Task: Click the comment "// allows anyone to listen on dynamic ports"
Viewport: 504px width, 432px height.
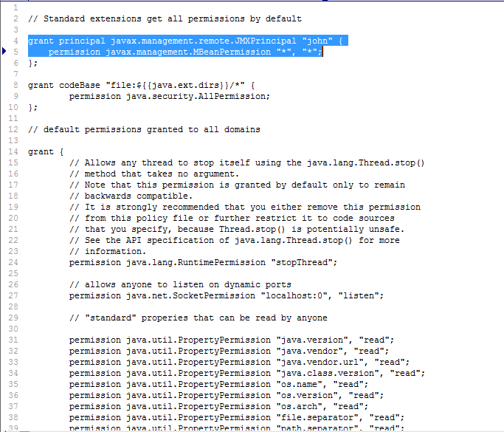Action: (180, 284)
